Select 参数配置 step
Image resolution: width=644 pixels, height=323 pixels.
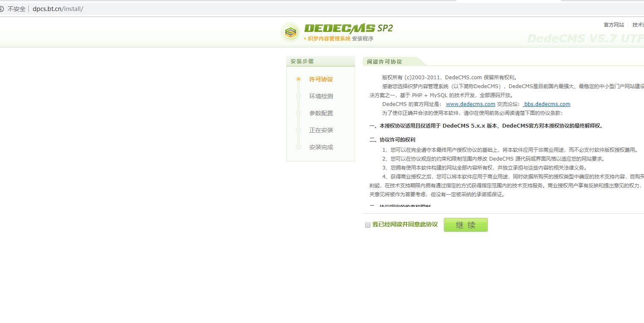tap(321, 113)
